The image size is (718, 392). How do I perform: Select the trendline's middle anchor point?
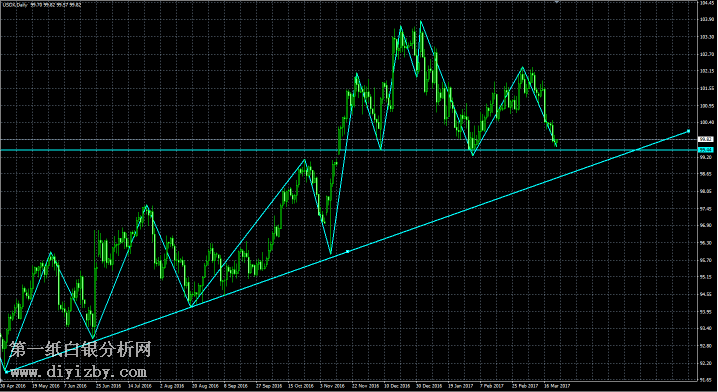point(348,251)
